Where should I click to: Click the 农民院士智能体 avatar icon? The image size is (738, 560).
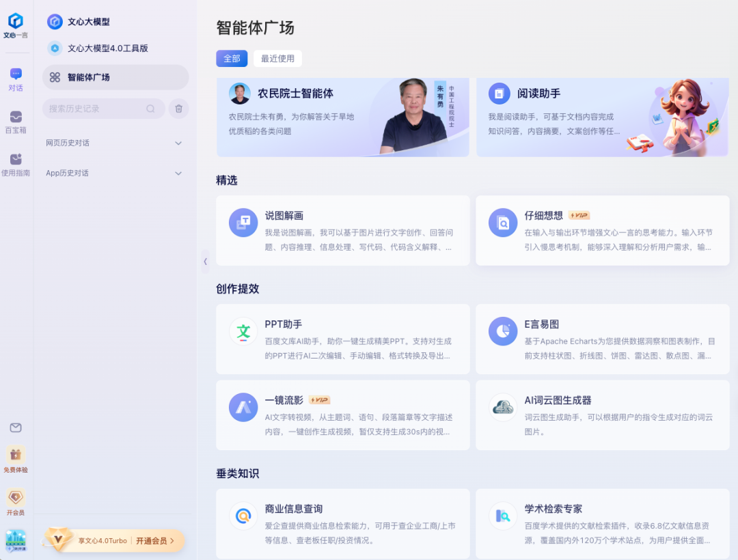[x=240, y=94]
